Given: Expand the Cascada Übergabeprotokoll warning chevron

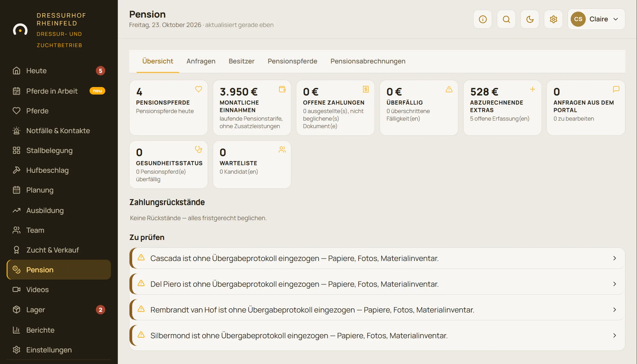Looking at the screenshot, I should (615, 258).
